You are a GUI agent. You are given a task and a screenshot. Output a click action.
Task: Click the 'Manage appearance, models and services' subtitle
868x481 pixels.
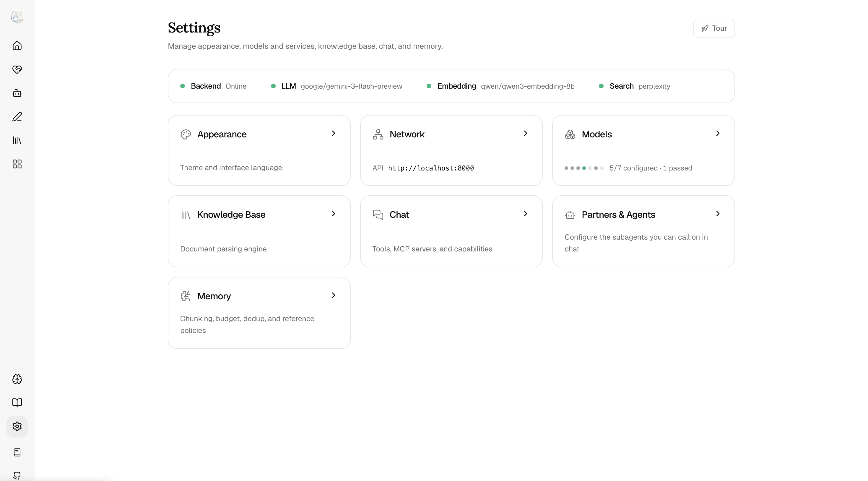(305, 46)
